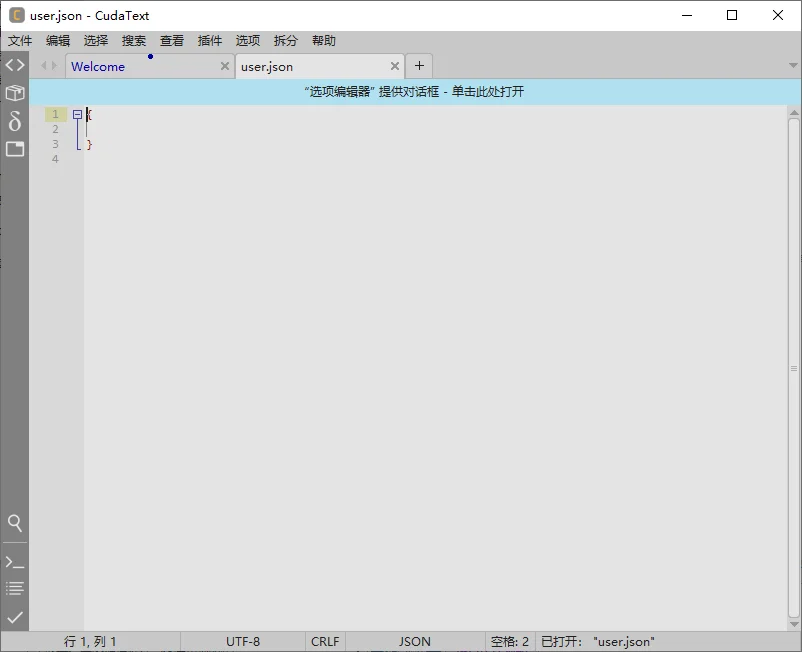This screenshot has width=802, height=652.
Task: Open the 选择 menu
Action: [96, 41]
